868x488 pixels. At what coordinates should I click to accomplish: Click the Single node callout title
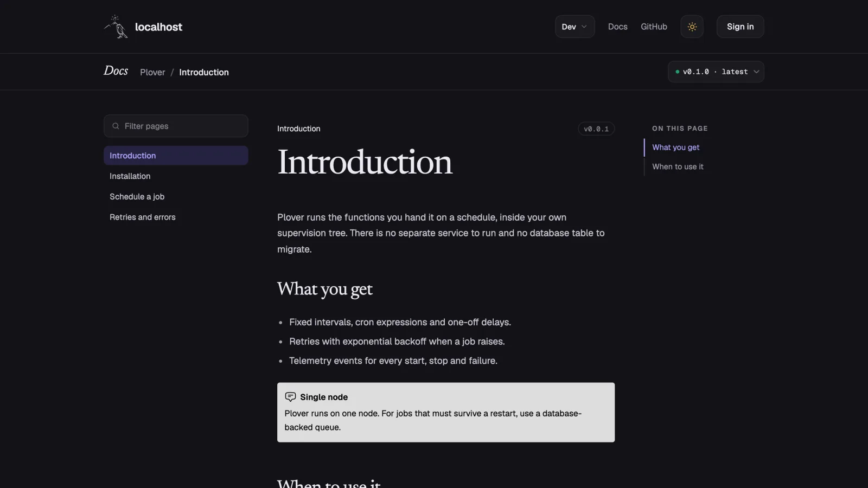coord(324,397)
